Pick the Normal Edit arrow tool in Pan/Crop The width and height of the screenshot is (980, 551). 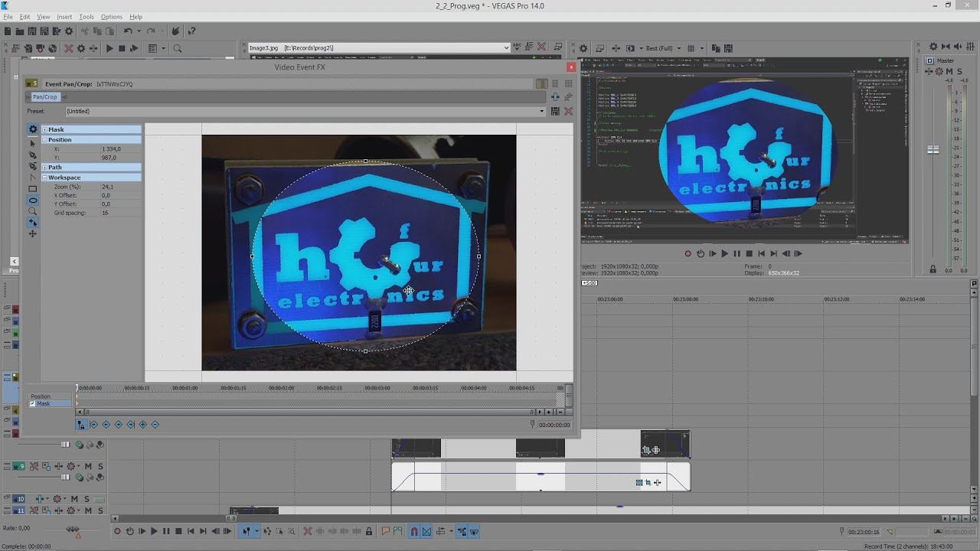point(32,143)
